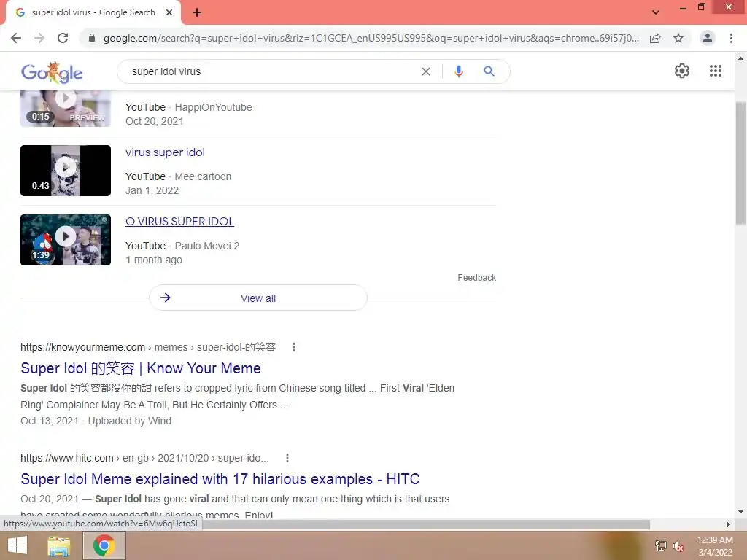
Task: Open the Google apps grid
Action: (715, 71)
